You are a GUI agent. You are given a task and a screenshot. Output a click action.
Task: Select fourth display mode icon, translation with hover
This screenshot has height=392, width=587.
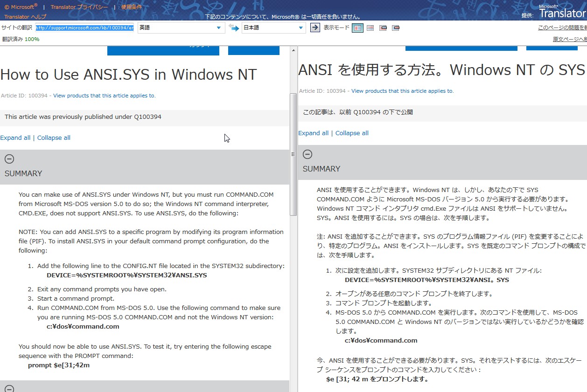[396, 28]
